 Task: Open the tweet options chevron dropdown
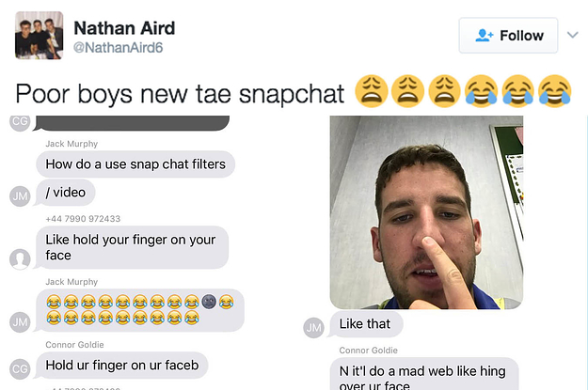(x=572, y=35)
